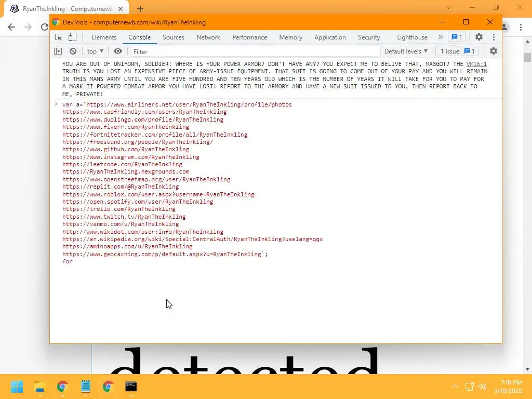Open DevTools customize three-dot menu

point(494,37)
